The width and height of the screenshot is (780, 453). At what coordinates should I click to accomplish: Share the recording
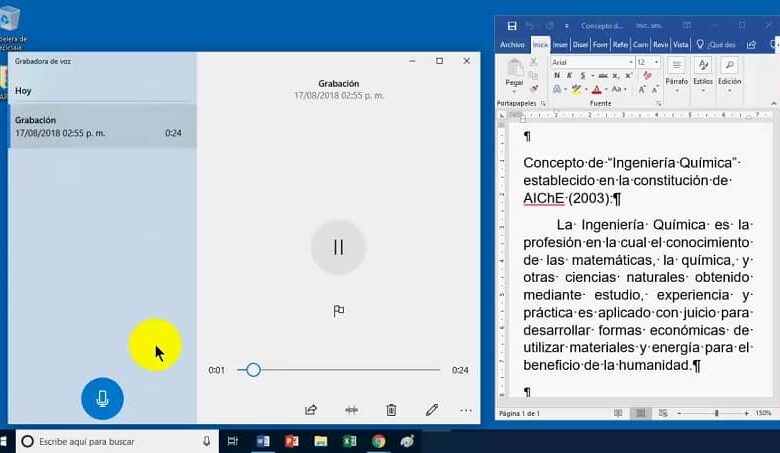pos(311,410)
